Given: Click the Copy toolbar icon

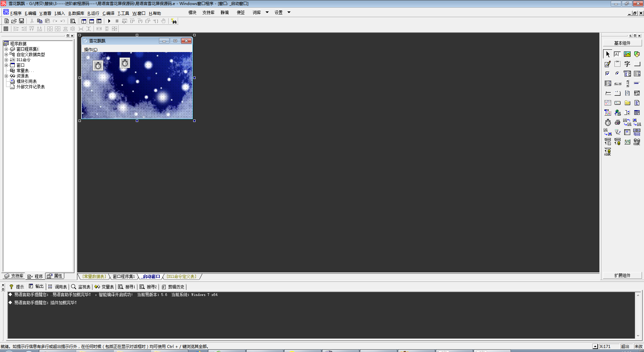Looking at the screenshot, I should [x=40, y=21].
